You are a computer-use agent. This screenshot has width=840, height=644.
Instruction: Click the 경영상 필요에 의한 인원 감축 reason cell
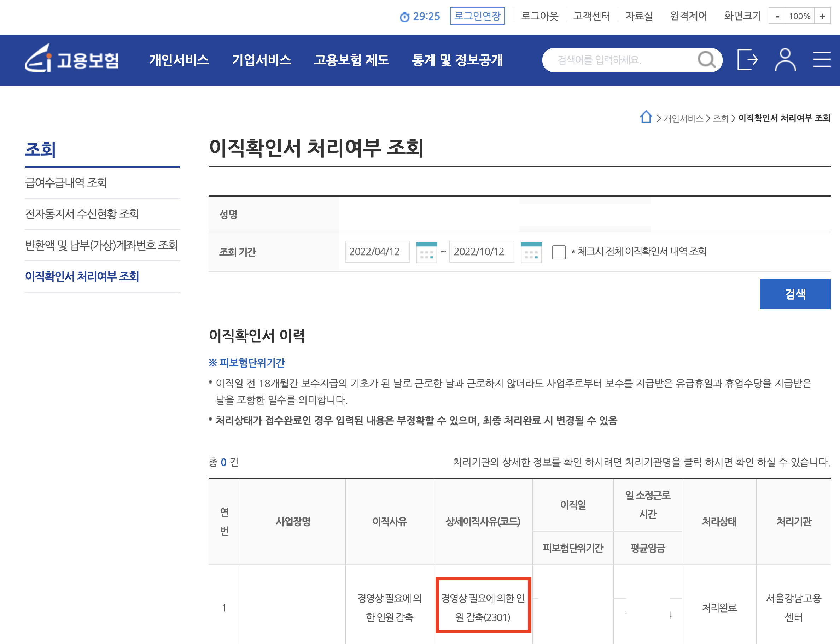(x=390, y=607)
